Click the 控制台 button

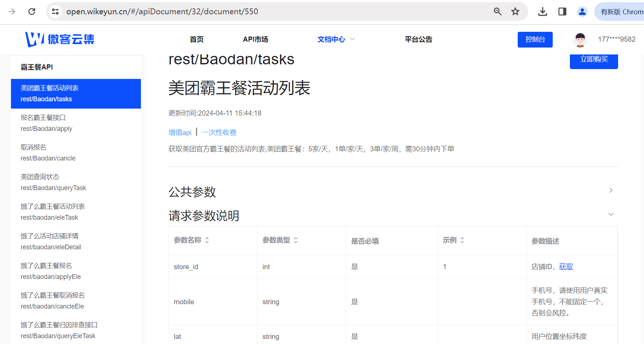click(x=535, y=39)
